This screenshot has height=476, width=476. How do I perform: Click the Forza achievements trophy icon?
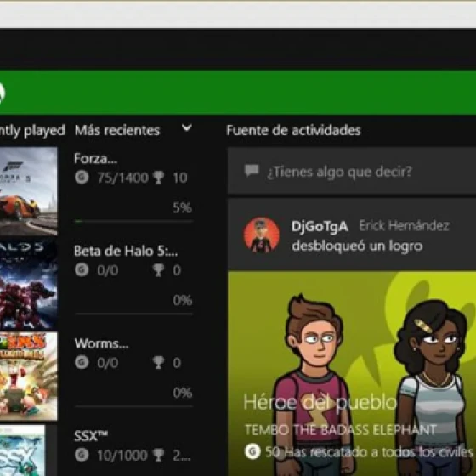tap(158, 178)
